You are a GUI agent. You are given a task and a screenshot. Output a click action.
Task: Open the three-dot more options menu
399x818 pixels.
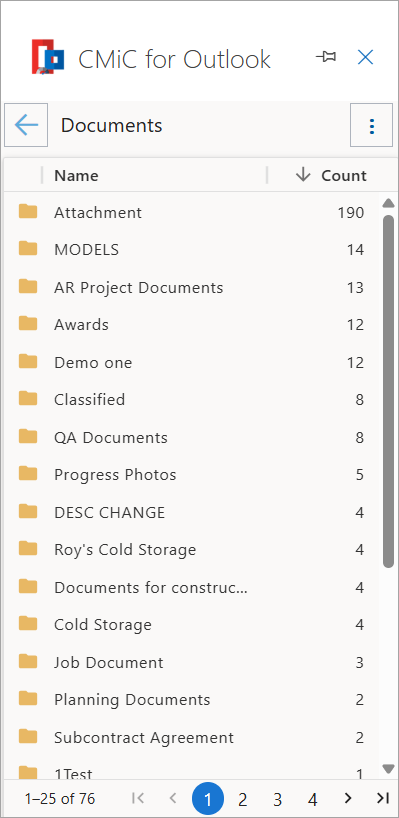click(x=371, y=125)
